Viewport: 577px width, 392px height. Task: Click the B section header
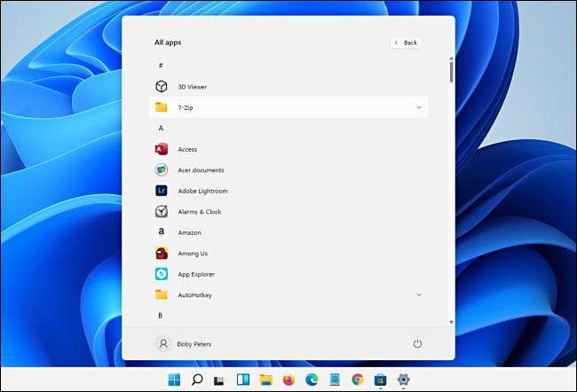(161, 315)
